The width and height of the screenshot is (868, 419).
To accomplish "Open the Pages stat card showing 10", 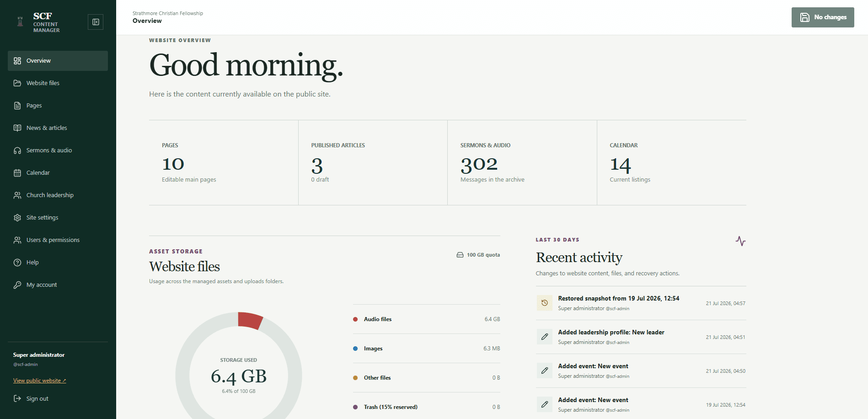I will click(224, 163).
